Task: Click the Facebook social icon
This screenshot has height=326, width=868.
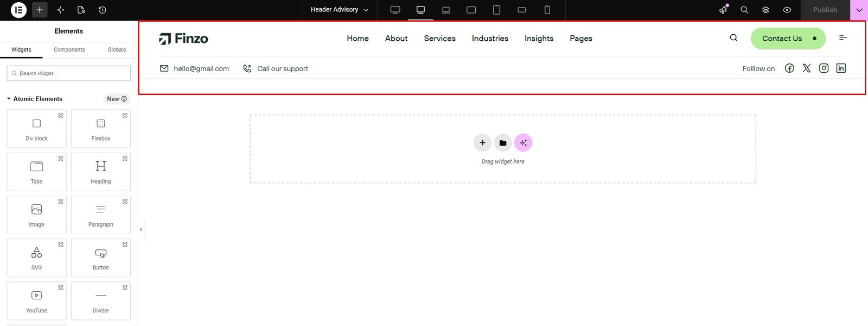Action: pos(789,68)
